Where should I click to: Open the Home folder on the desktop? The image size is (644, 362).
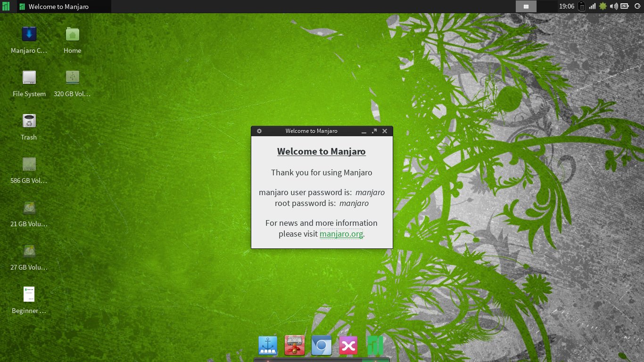click(72, 34)
